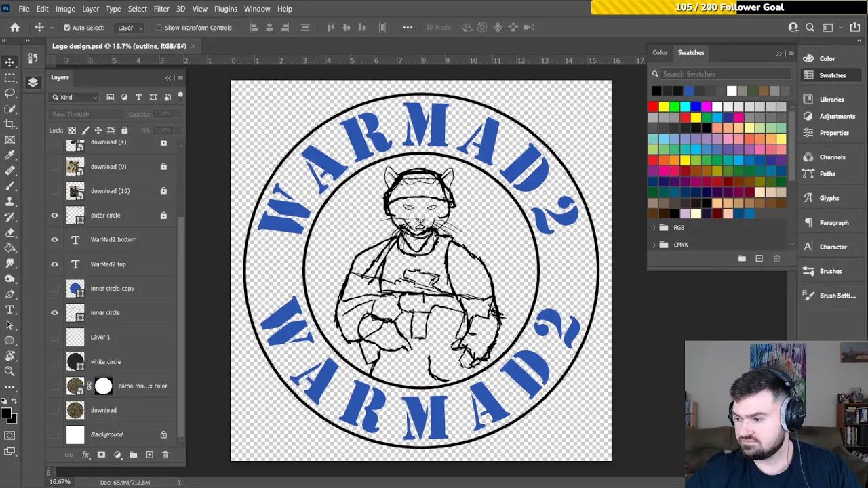Open the Libraries panel
Screen dimensions: 868x488
click(x=831, y=99)
